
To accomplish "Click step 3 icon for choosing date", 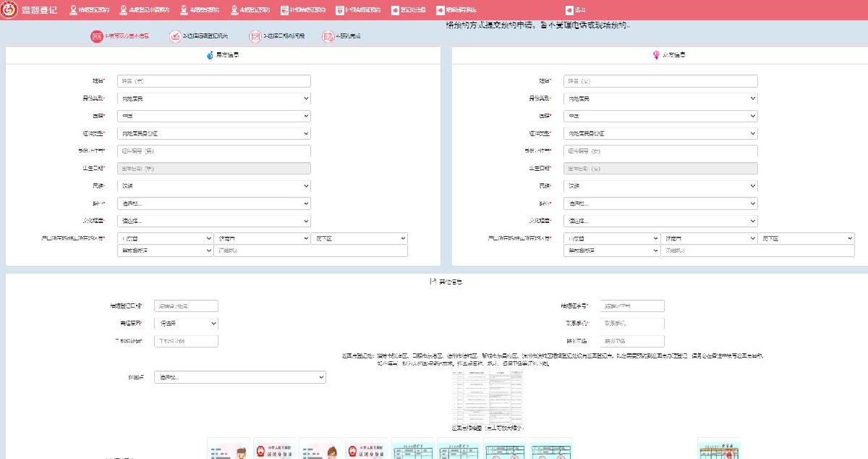I will 255,36.
